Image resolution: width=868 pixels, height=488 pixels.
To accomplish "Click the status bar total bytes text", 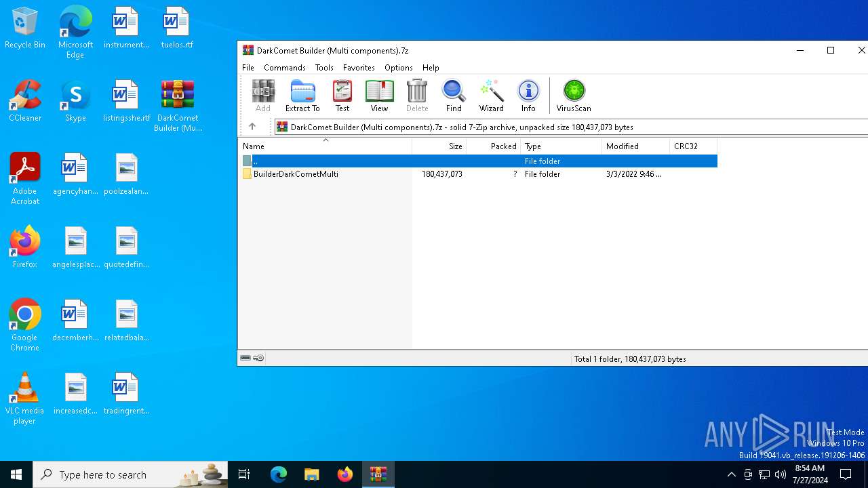I will point(630,359).
